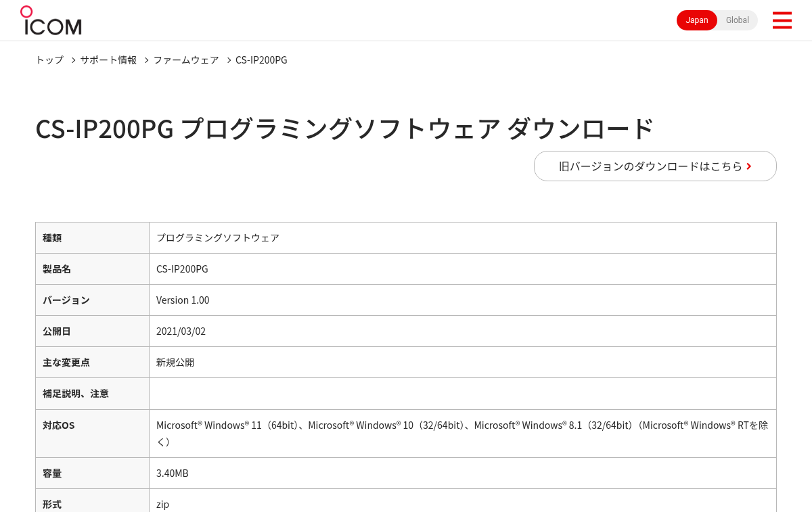Click CS-IP200PG breadcrumb item

click(261, 60)
